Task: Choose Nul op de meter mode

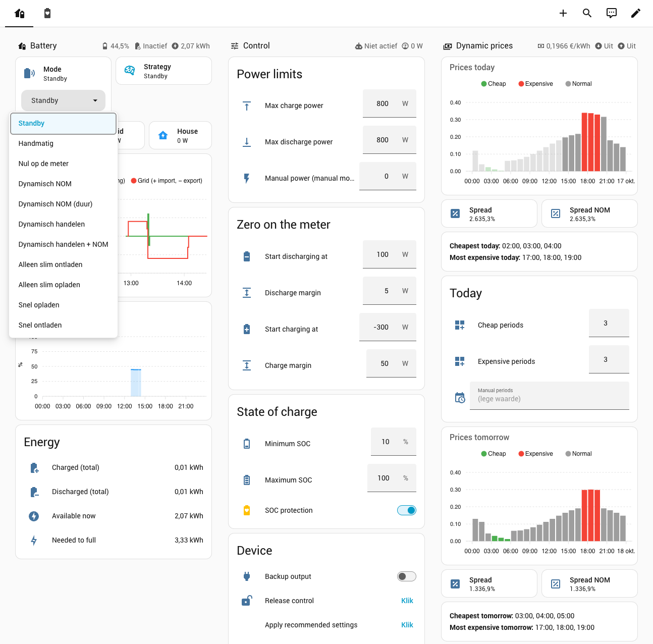Action: [x=63, y=164]
